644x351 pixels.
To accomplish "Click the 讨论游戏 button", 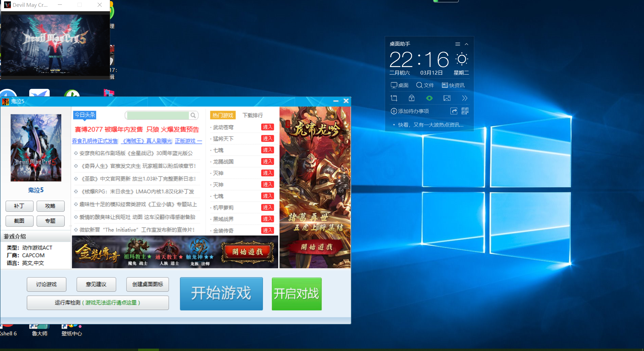I will [x=47, y=284].
